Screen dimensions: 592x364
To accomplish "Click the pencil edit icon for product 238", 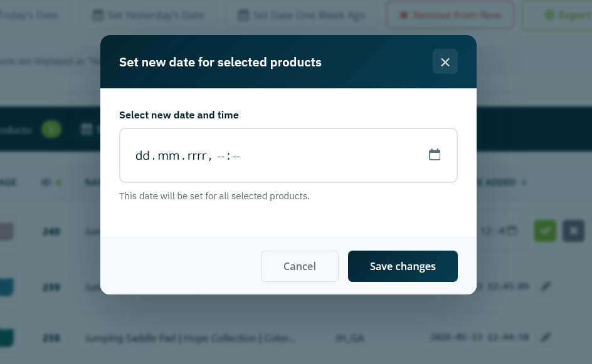I will coord(546,336).
